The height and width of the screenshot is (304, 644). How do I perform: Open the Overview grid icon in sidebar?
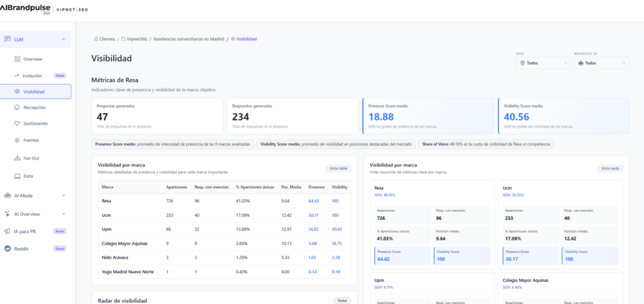[17, 59]
